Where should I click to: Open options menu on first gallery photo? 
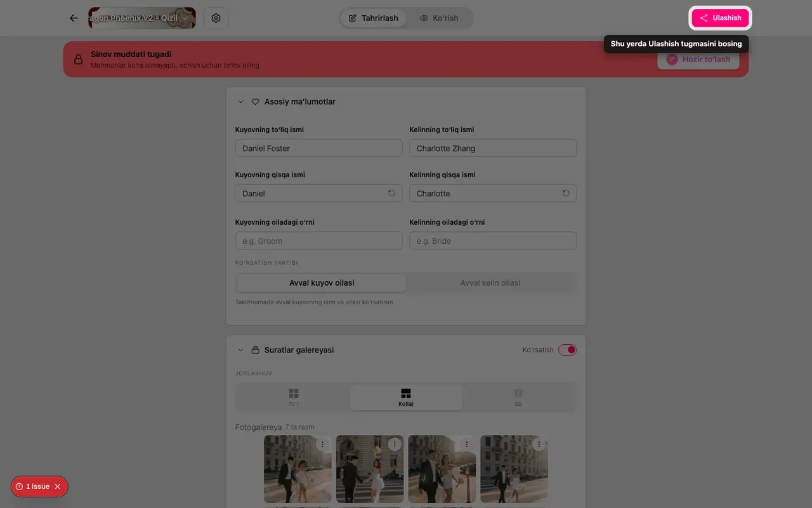tap(322, 444)
